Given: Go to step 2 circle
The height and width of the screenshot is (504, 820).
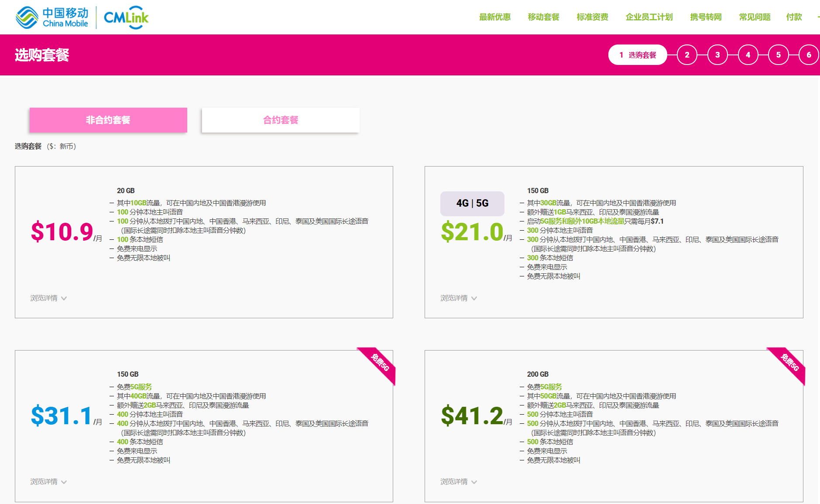Looking at the screenshot, I should 687,55.
